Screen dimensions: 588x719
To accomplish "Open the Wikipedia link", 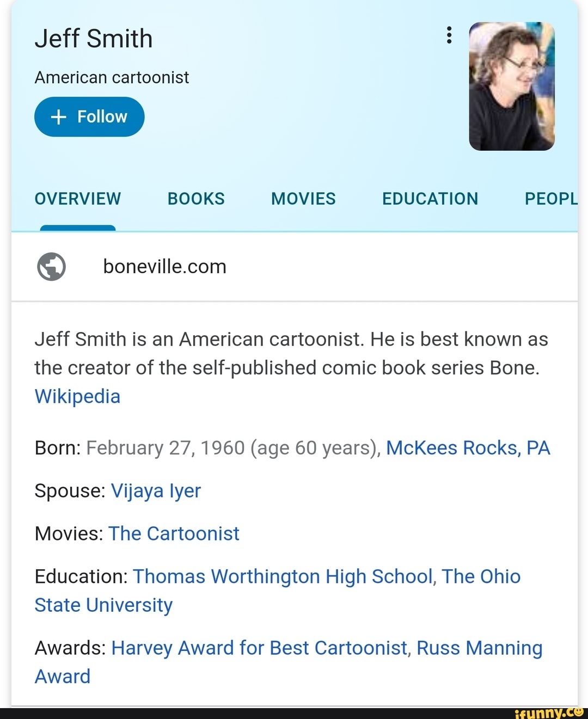I will point(77,396).
